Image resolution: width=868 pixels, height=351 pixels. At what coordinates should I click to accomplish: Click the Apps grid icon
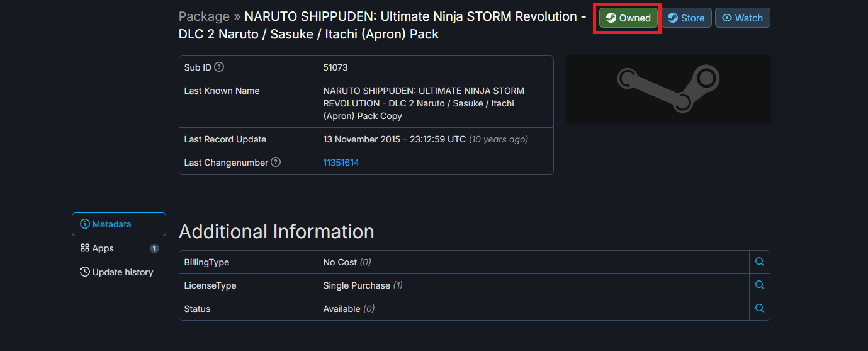coord(85,248)
